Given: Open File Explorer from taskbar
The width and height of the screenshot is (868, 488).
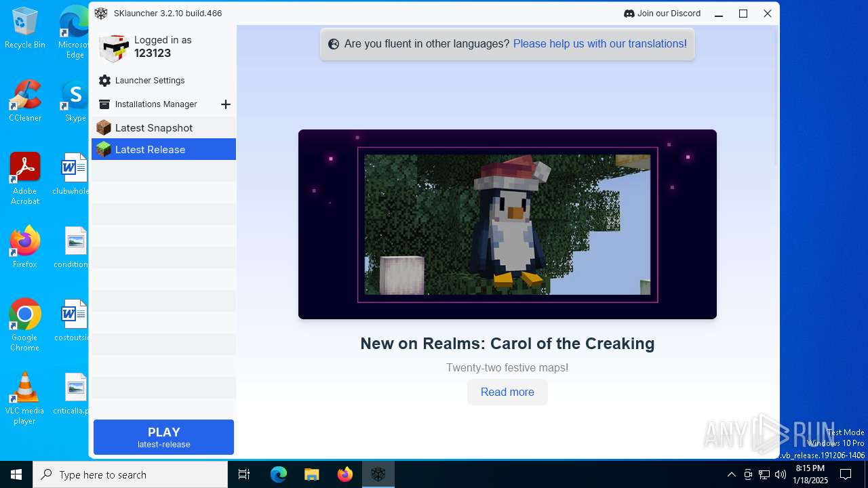Looking at the screenshot, I should tap(312, 474).
